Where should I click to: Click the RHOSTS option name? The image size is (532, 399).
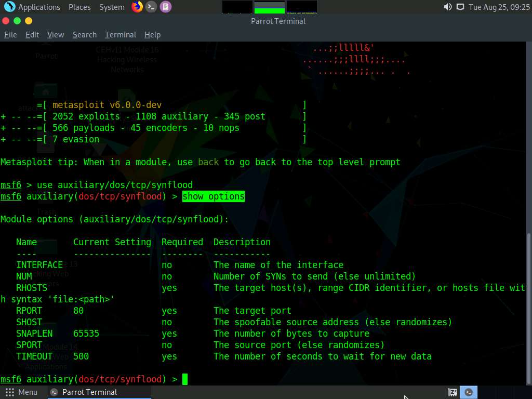pos(32,288)
